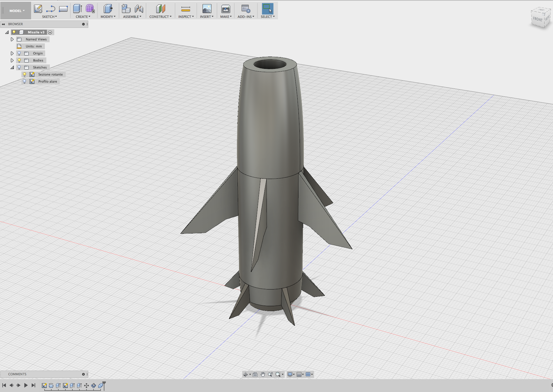
Task: Hide the Bodies folder via lightbulb
Action: pos(19,60)
